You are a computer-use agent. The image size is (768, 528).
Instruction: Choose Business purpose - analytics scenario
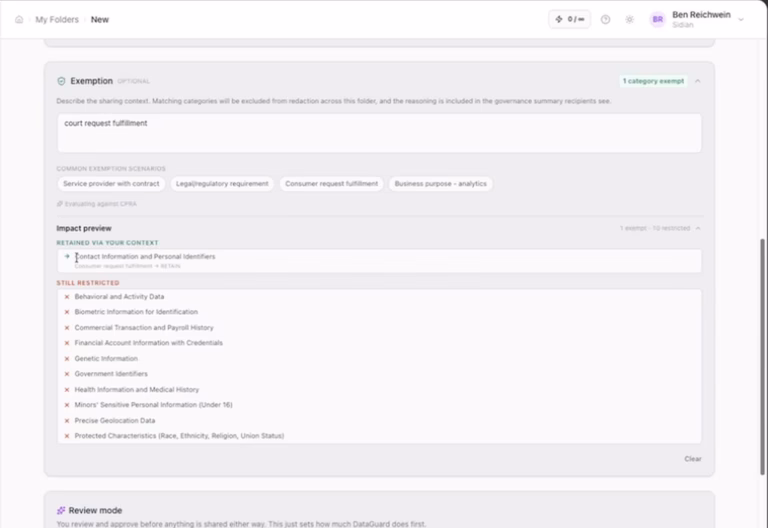tap(440, 184)
